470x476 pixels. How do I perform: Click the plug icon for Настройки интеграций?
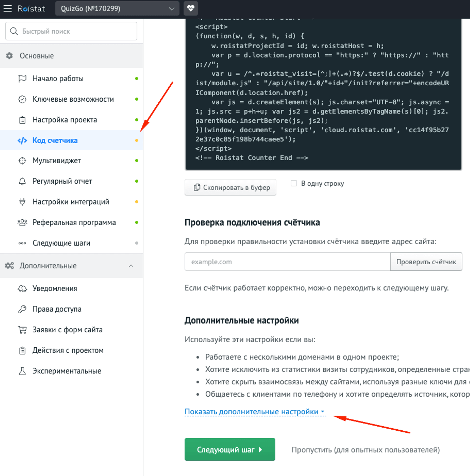coord(22,202)
